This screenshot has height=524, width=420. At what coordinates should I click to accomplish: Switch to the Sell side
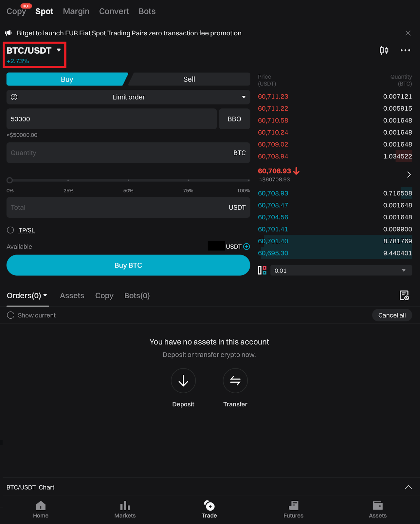click(189, 79)
